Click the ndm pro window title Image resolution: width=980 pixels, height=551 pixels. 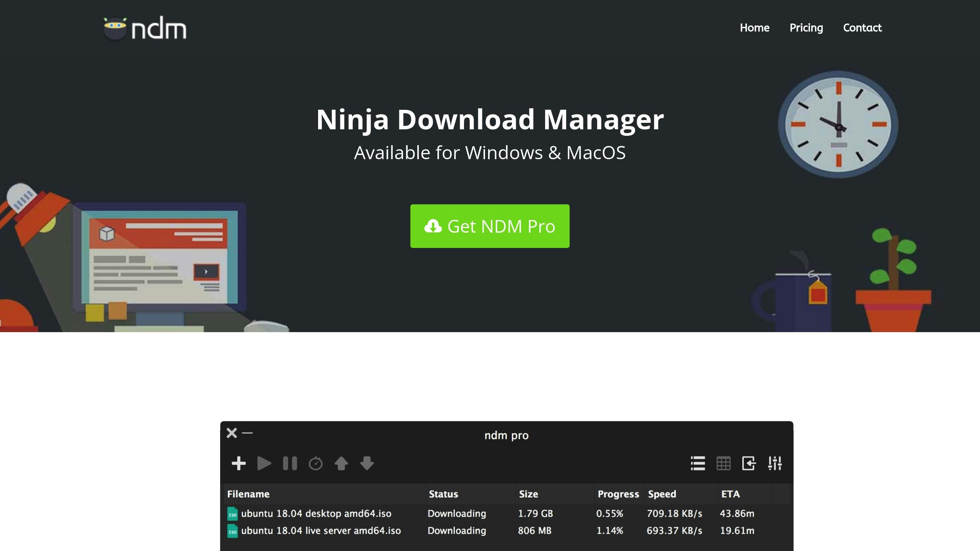(506, 435)
